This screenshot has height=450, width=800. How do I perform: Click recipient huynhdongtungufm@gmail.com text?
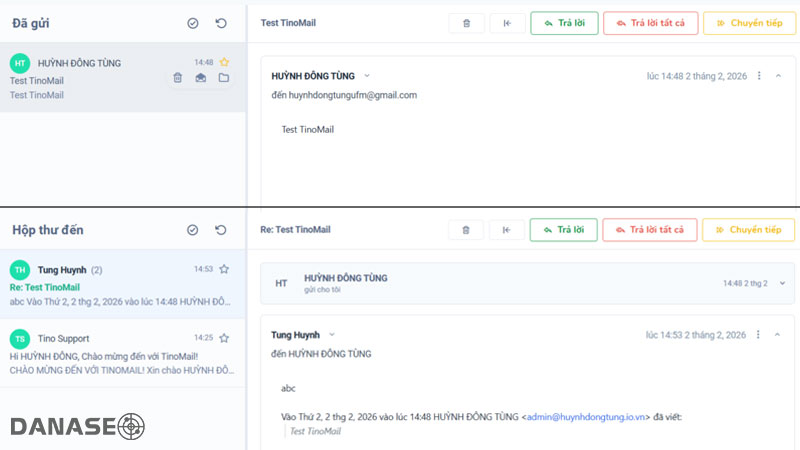pos(353,95)
